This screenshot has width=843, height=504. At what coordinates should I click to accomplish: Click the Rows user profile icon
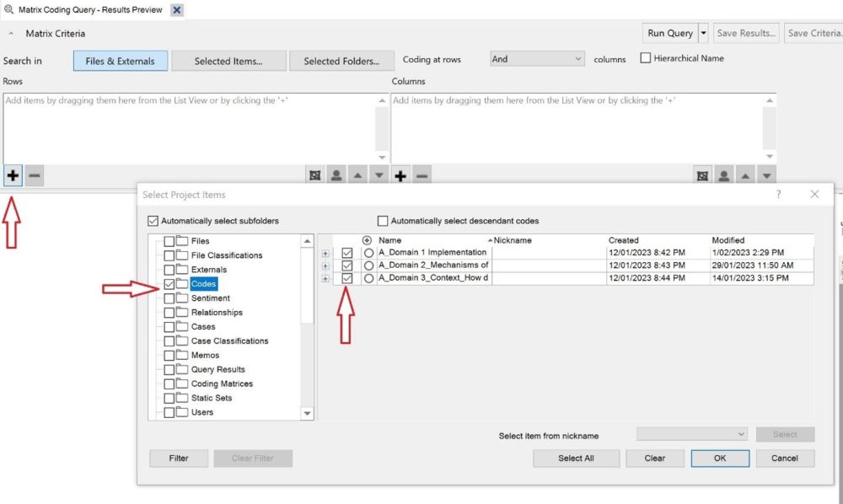(336, 176)
